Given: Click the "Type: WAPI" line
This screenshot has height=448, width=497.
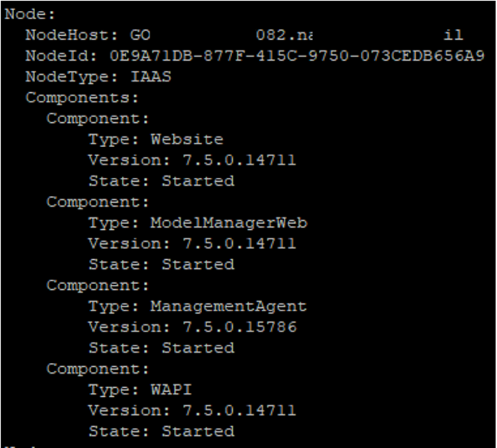Looking at the screenshot, I should 139,390.
